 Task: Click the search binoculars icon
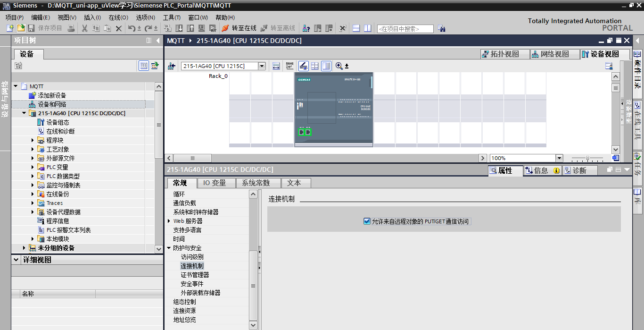click(441, 28)
